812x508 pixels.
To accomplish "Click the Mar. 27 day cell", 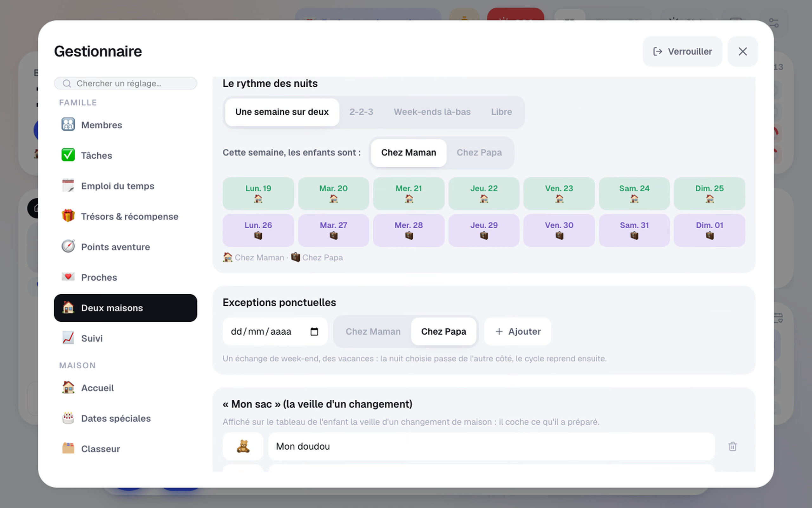I will click(x=333, y=231).
